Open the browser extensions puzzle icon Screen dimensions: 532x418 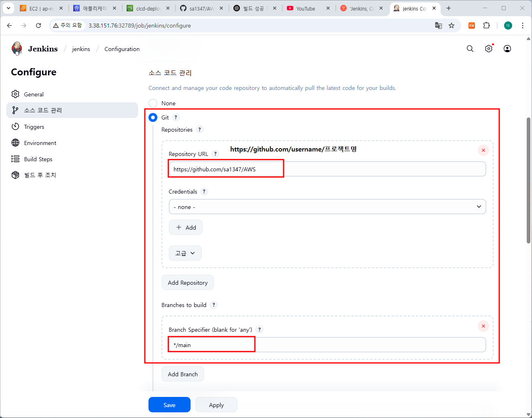pos(486,26)
